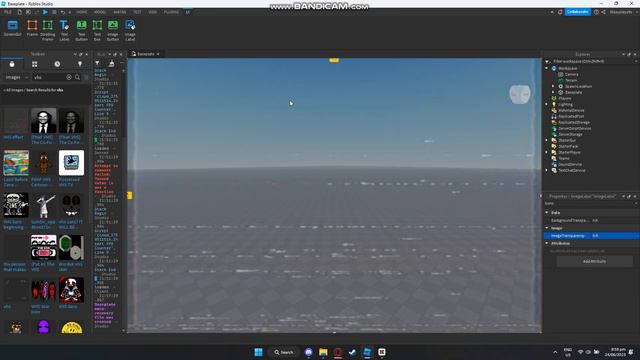Select ReplicatedStorage in the Explorer tree
This screenshot has height=360, width=640.
coord(574,122)
